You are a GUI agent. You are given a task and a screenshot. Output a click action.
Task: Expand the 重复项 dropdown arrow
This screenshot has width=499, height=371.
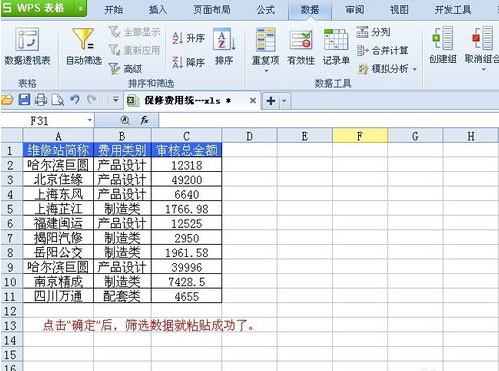click(266, 71)
